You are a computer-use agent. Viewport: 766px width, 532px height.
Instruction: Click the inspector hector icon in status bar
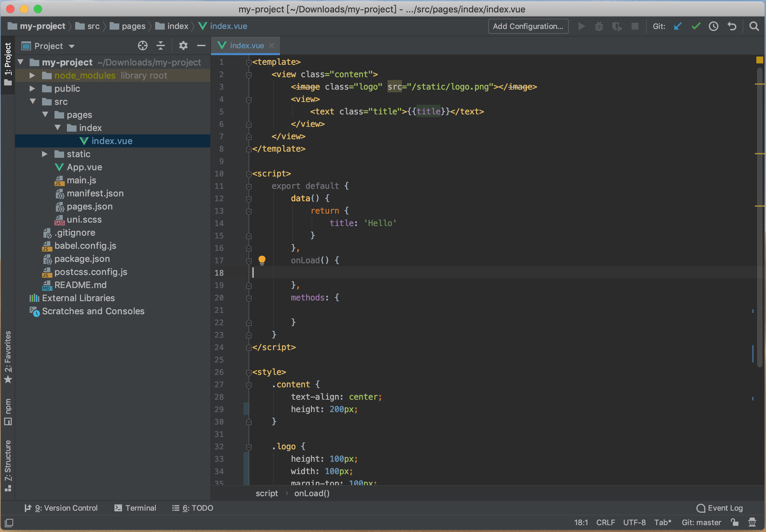click(x=752, y=522)
